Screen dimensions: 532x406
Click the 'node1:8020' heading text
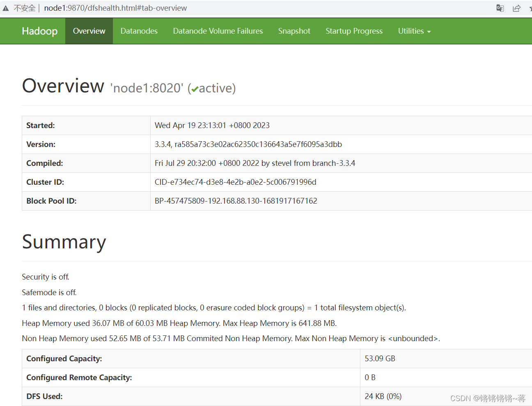pyautogui.click(x=147, y=88)
